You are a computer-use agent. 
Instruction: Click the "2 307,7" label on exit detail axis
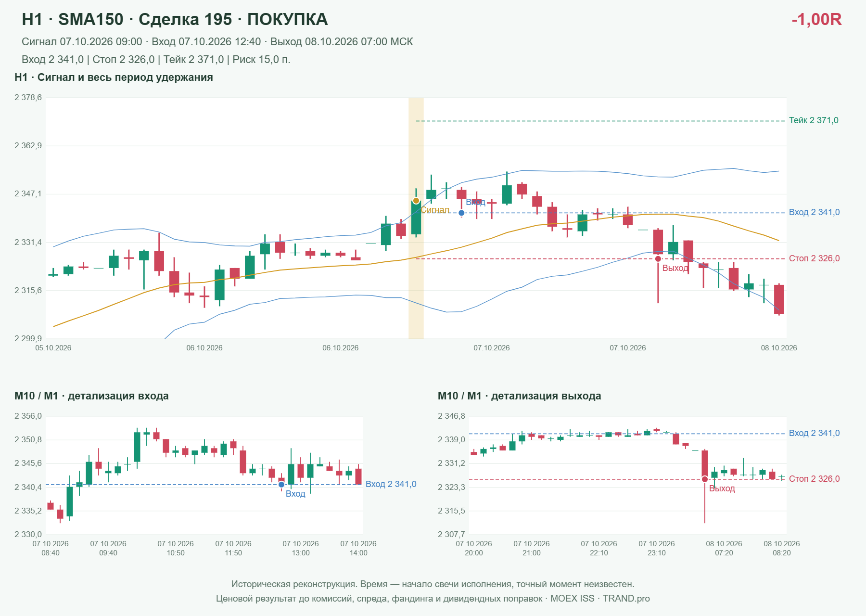click(x=451, y=535)
